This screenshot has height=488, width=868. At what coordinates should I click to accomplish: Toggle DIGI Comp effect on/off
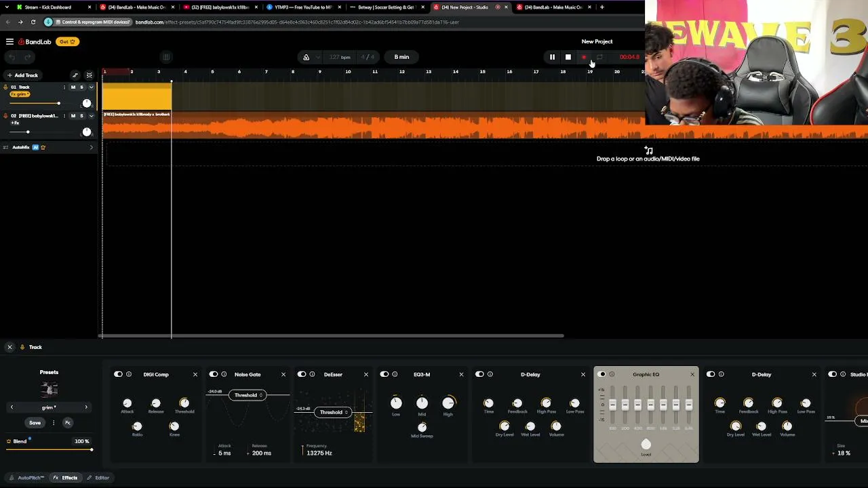click(x=118, y=374)
